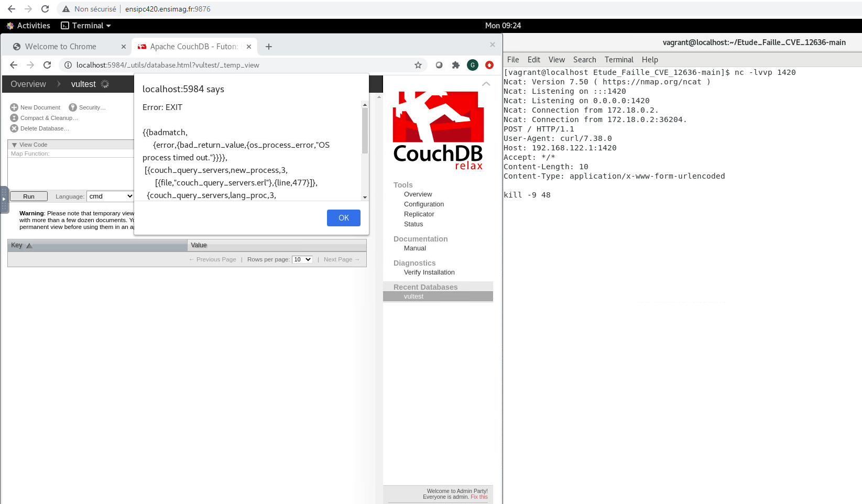Go forward in inner Chrome window
Screen dimensions: 862x504
coord(30,65)
